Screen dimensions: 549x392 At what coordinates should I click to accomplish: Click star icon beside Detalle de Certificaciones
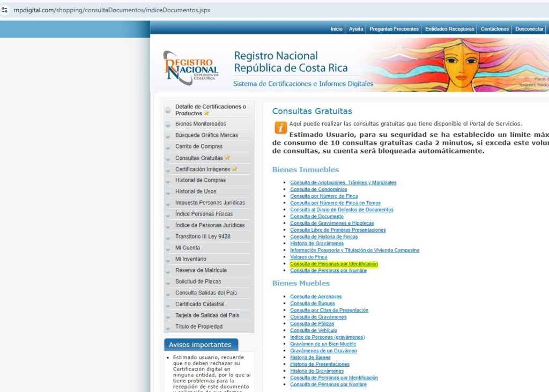206,113
